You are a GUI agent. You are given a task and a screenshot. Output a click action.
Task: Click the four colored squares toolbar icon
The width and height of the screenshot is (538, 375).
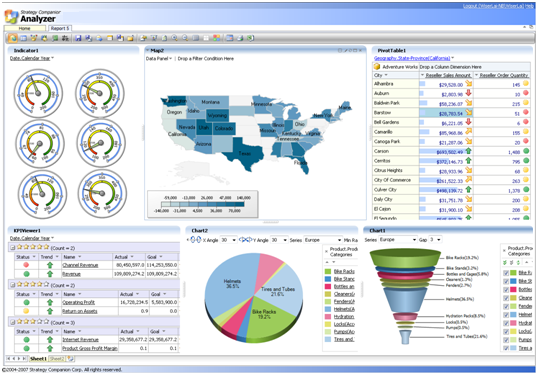pos(217,38)
